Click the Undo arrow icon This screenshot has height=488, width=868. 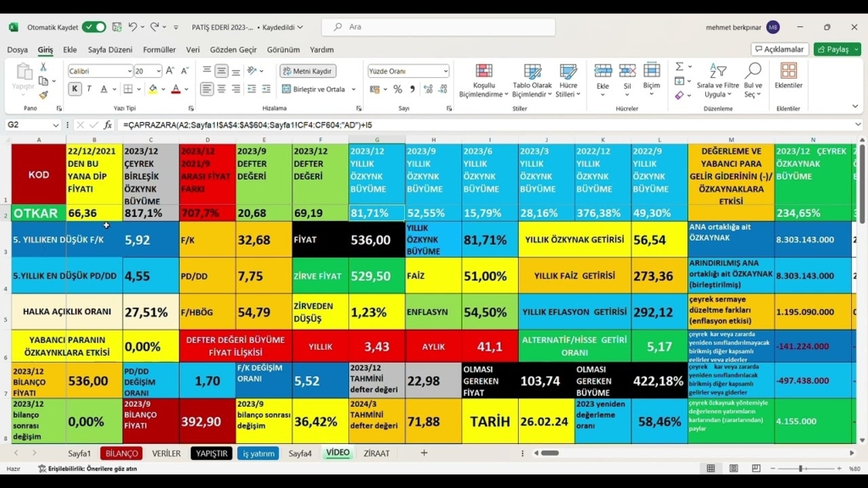(132, 26)
